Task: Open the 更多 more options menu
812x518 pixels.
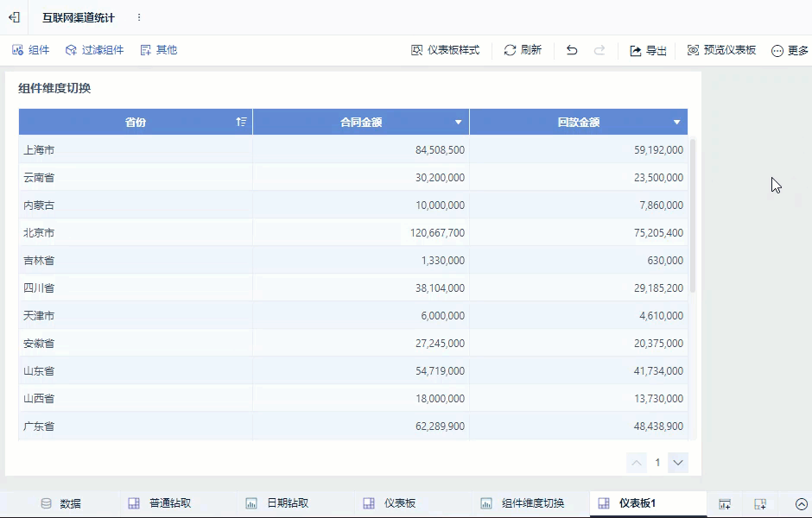Action: [790, 50]
